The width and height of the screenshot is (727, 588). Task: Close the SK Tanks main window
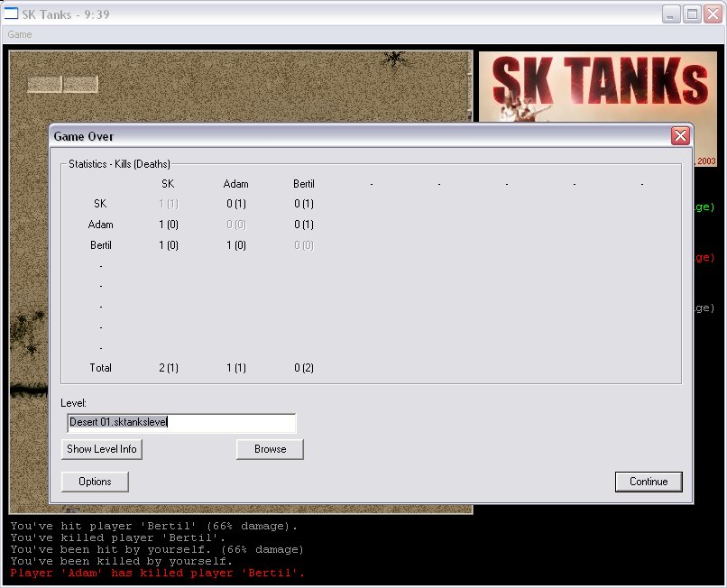(x=712, y=14)
